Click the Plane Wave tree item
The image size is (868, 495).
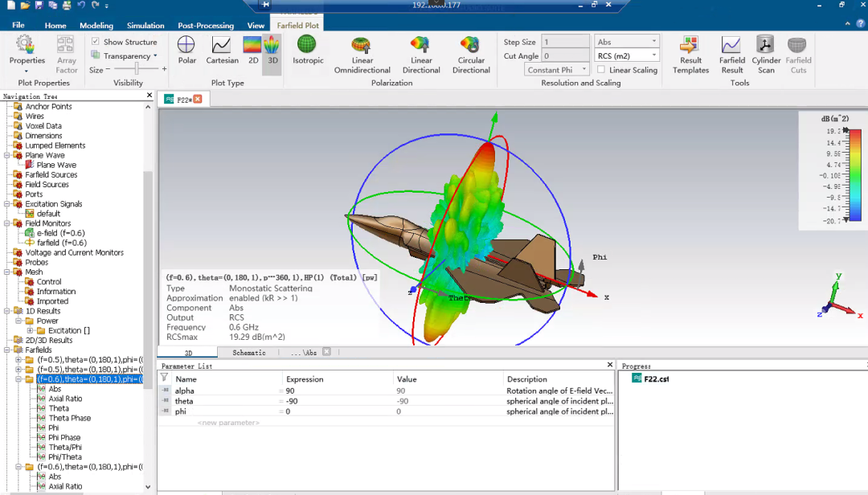[x=56, y=166]
